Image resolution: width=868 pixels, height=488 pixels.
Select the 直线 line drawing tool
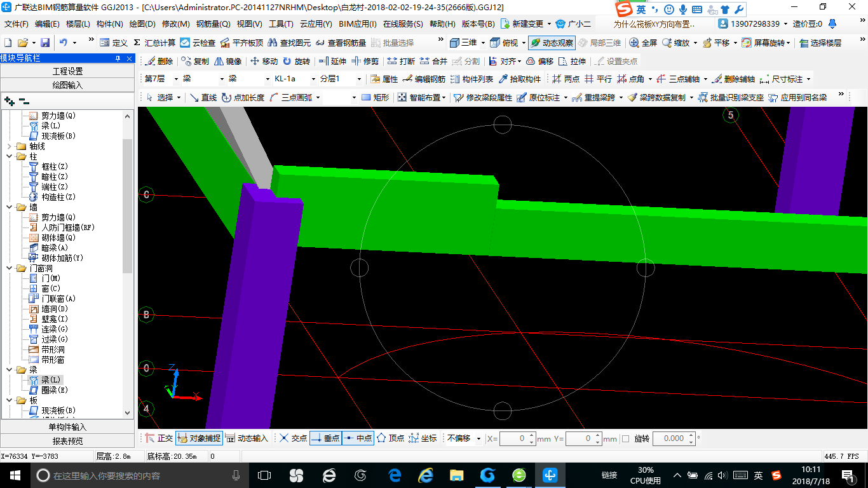coord(203,98)
